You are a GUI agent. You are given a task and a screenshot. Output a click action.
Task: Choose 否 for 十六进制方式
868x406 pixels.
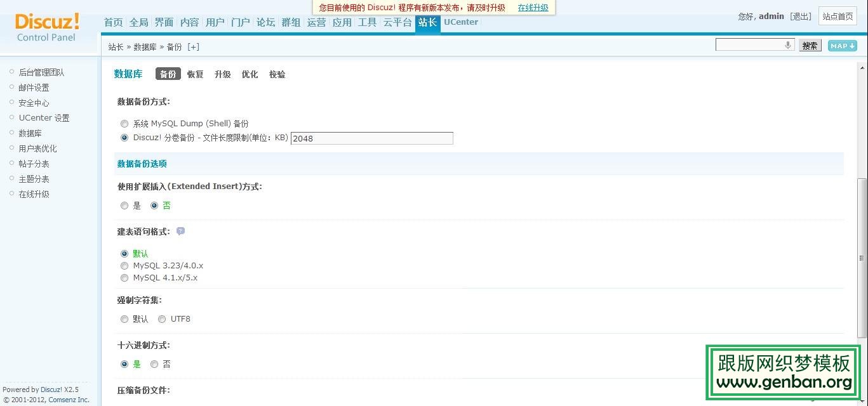[154, 364]
